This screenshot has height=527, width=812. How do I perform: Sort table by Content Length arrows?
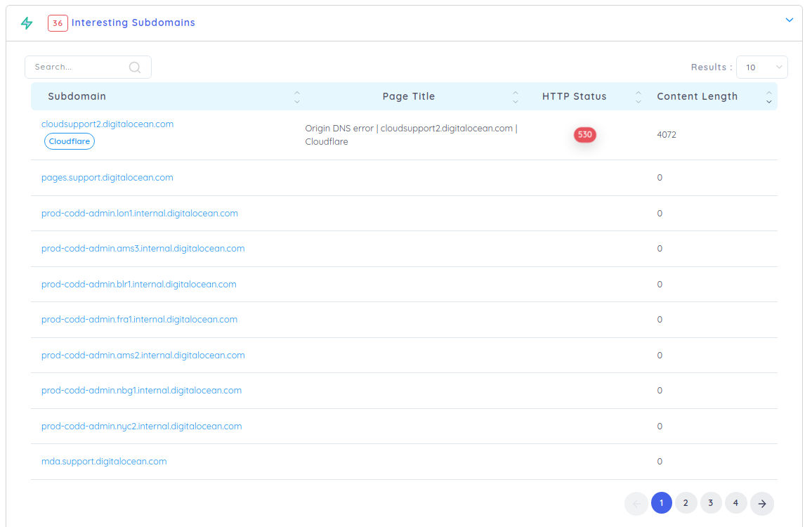tap(768, 97)
